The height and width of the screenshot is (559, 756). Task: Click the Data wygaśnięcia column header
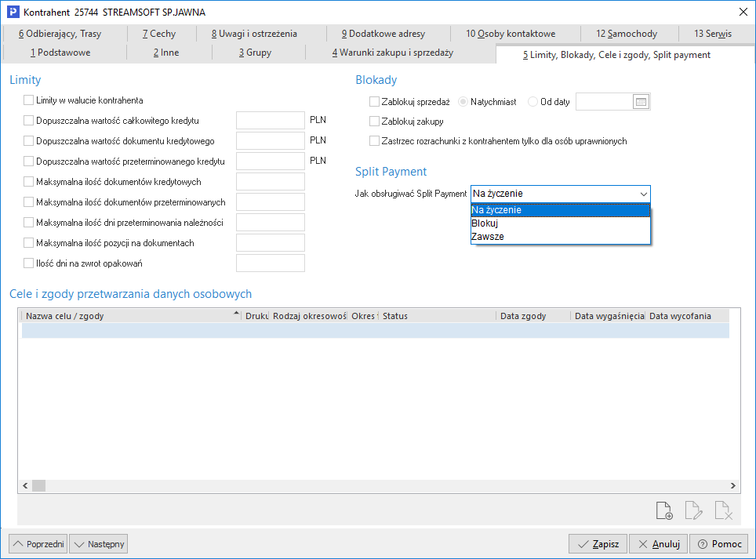(x=608, y=316)
